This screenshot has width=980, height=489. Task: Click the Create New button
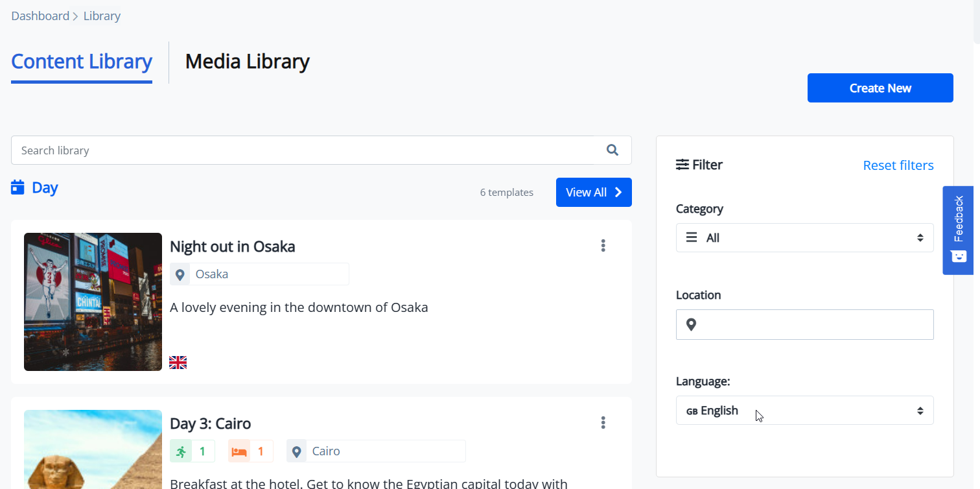pos(880,88)
